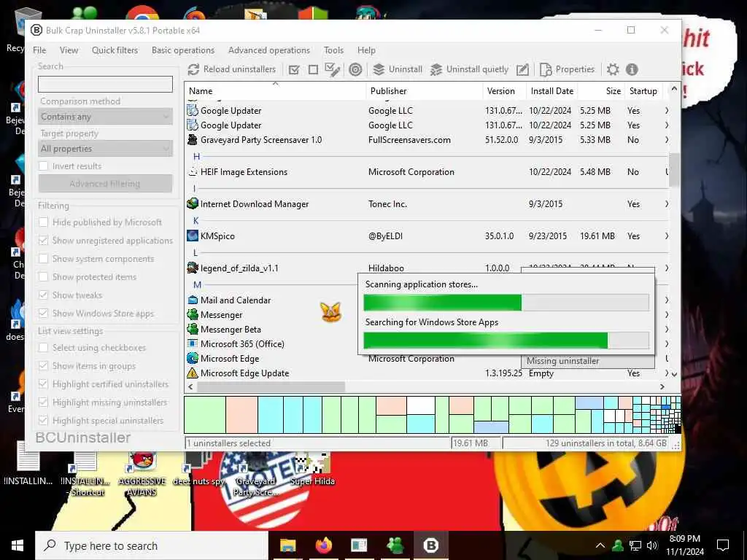Screen dimensions: 747x560
Task: Click the volume speaker tray icon
Action: pyautogui.click(x=652, y=545)
